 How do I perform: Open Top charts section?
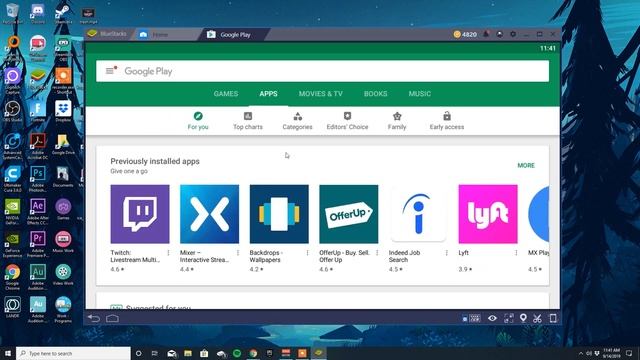[248, 121]
